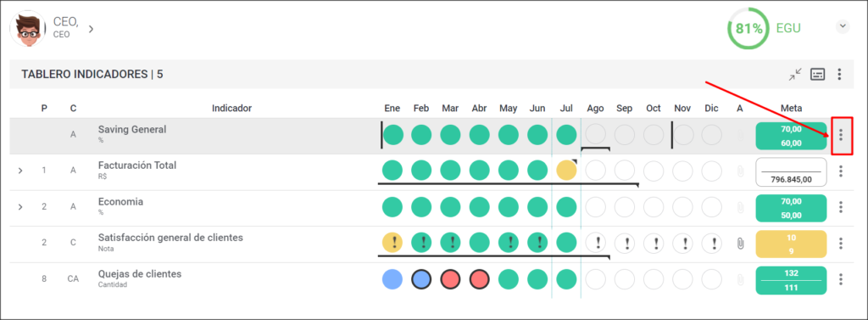Click the CEO avatar picture
868x320 pixels.
[x=28, y=28]
